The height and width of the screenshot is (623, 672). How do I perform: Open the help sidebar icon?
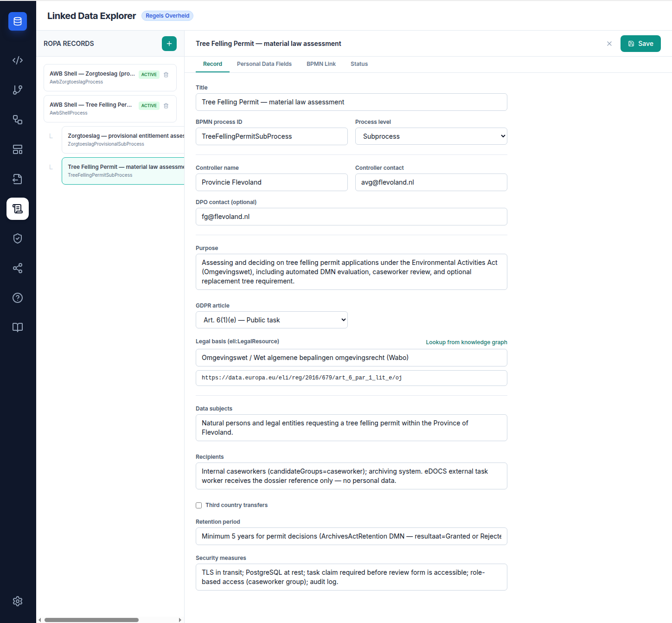[x=17, y=297]
